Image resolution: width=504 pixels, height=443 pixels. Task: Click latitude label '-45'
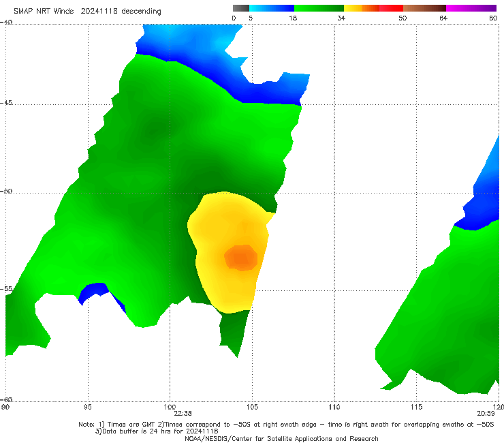point(6,103)
